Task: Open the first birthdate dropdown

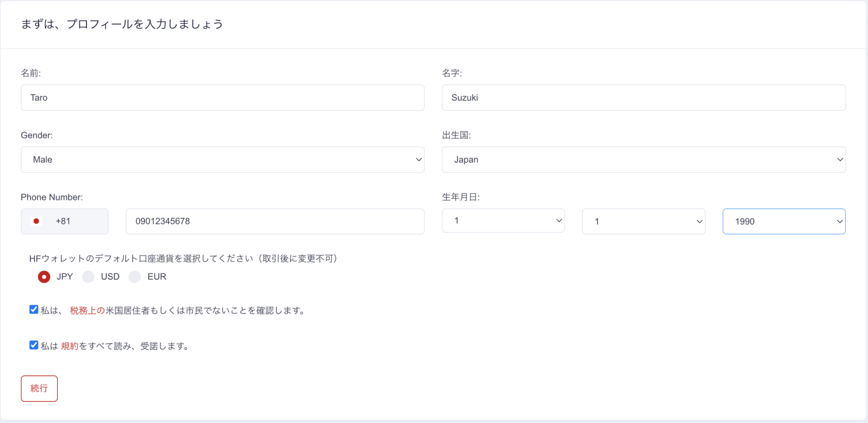Action: tap(503, 221)
